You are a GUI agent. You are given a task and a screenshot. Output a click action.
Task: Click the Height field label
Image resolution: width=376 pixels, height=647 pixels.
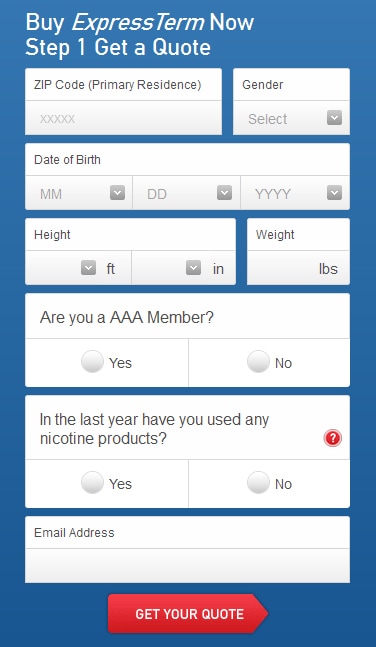[52, 235]
